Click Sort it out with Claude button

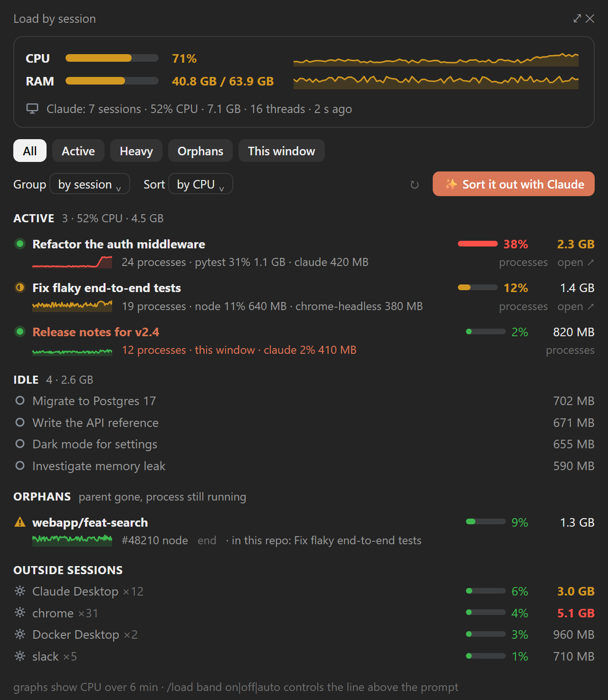coord(513,184)
